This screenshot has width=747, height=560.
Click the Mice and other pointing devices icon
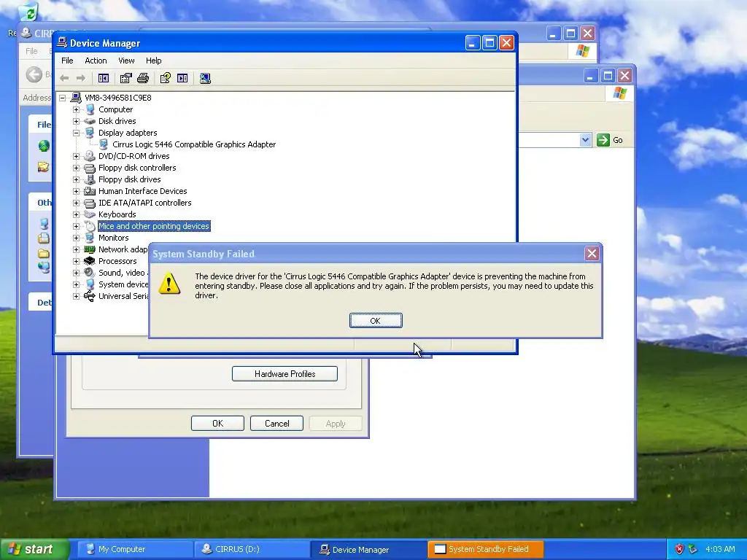coord(90,226)
